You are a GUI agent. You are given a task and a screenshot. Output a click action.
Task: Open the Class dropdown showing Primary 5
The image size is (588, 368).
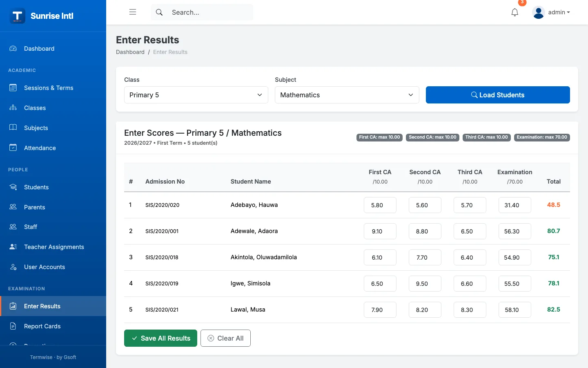pyautogui.click(x=196, y=95)
